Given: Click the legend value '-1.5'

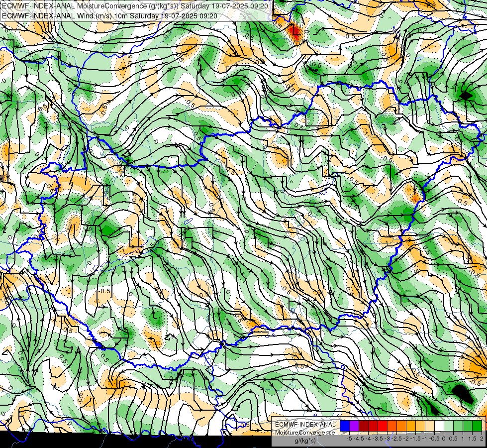Looking at the screenshot, I should (x=415, y=439).
